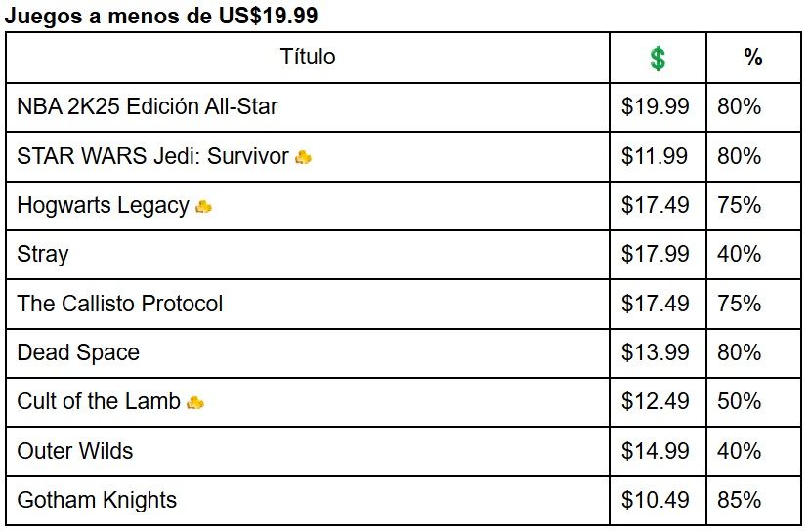Select the percent symbol column header
The width and height of the screenshot is (809, 532).
point(753,58)
